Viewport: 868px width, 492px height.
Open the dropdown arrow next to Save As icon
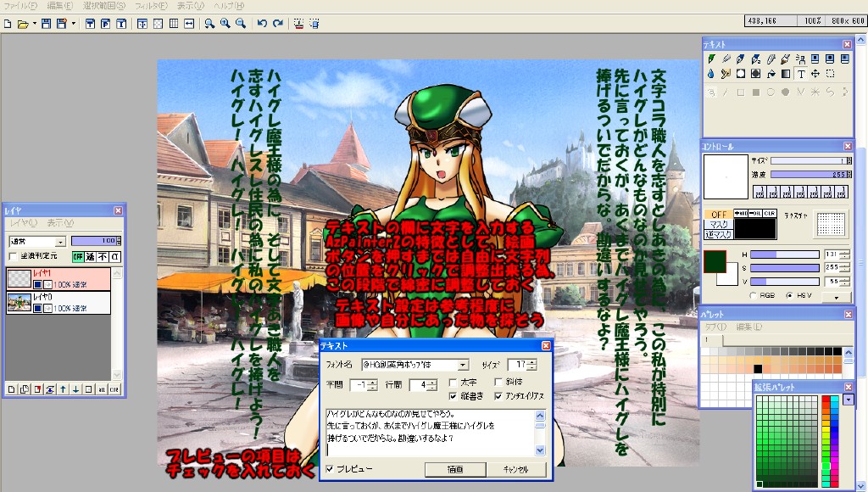[x=73, y=24]
